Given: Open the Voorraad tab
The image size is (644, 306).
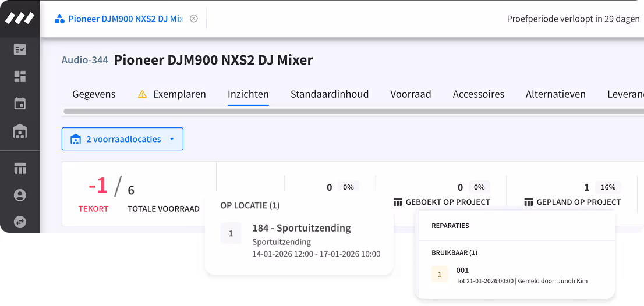Looking at the screenshot, I should point(411,94).
